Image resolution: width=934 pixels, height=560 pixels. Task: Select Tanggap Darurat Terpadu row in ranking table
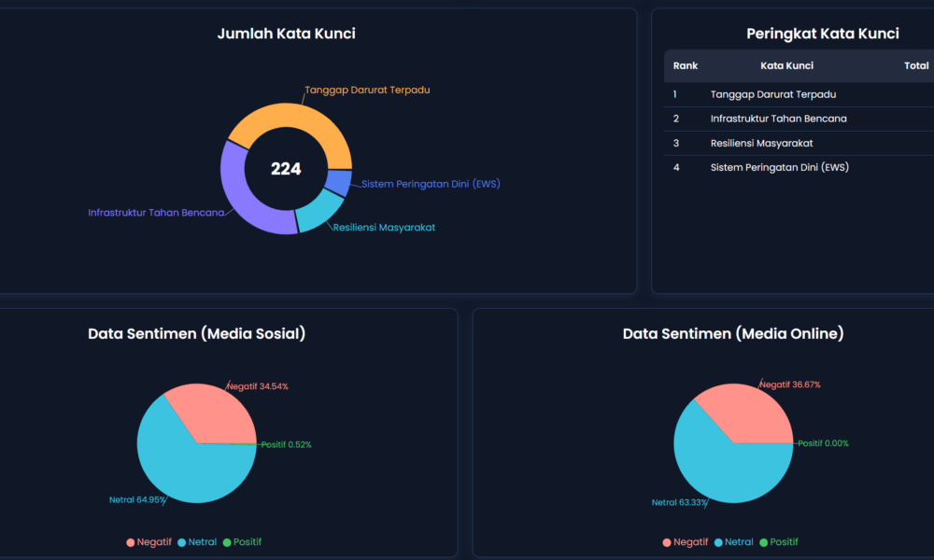(772, 94)
